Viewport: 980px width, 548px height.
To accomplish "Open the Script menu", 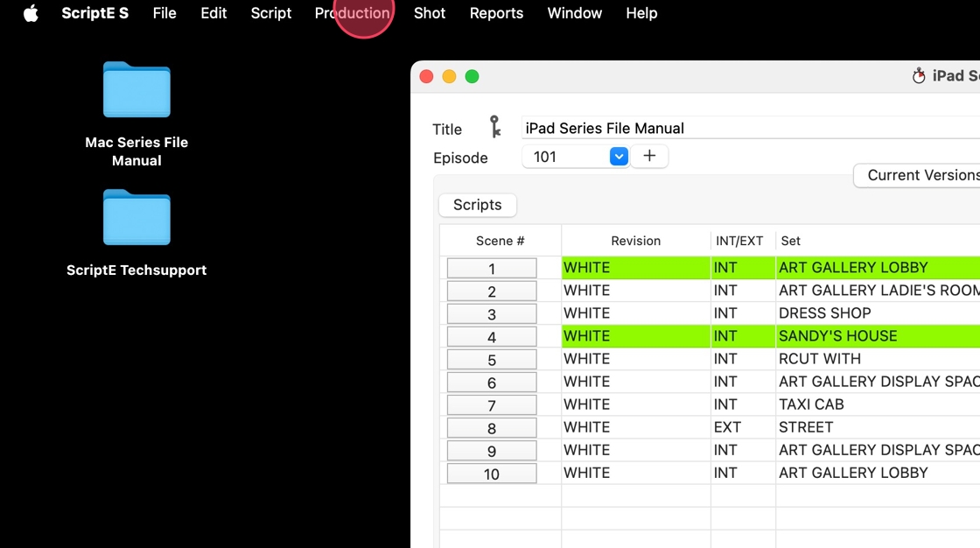I will coord(270,13).
